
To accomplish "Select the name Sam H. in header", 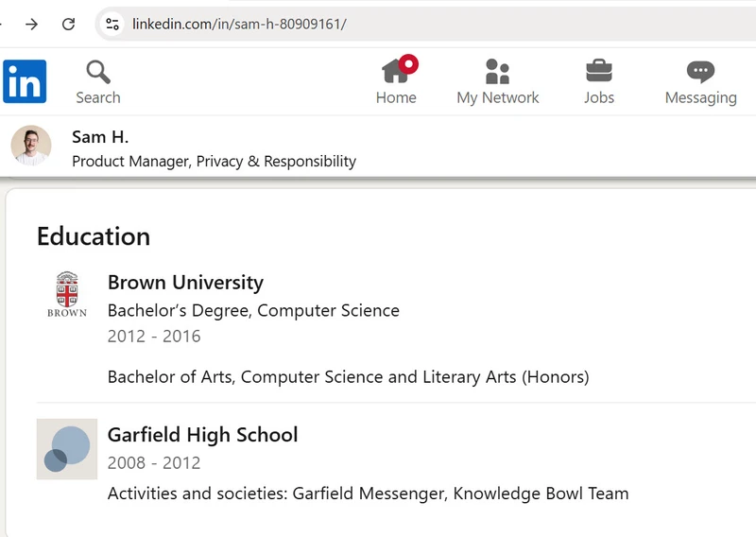I will point(100,137).
